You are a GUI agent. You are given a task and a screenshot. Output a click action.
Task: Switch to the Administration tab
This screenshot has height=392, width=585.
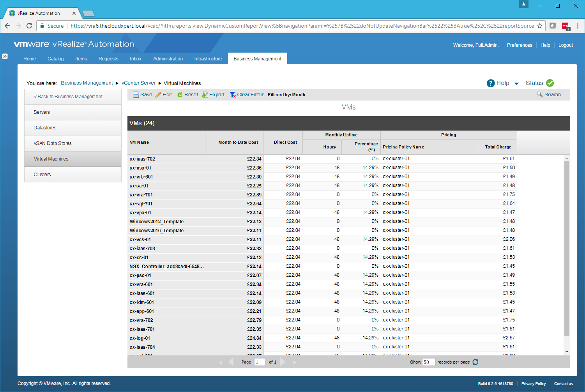tap(168, 59)
